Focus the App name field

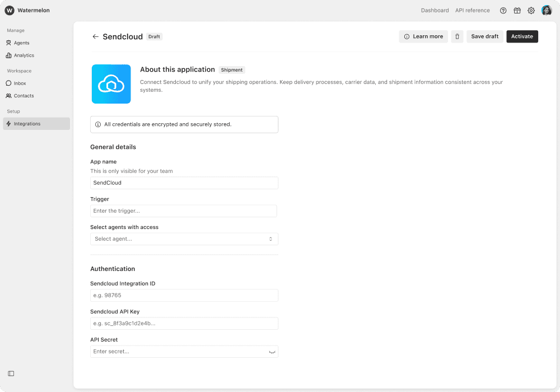184,183
